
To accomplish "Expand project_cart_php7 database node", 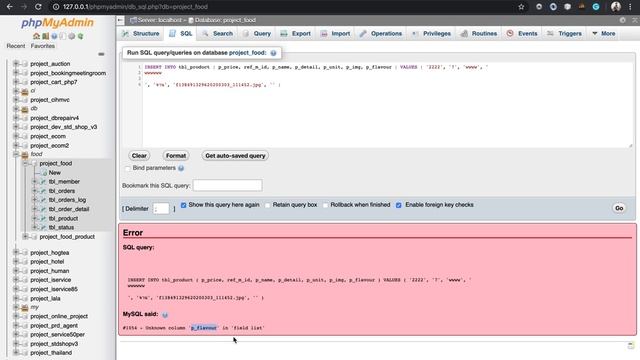I will [x=16, y=82].
